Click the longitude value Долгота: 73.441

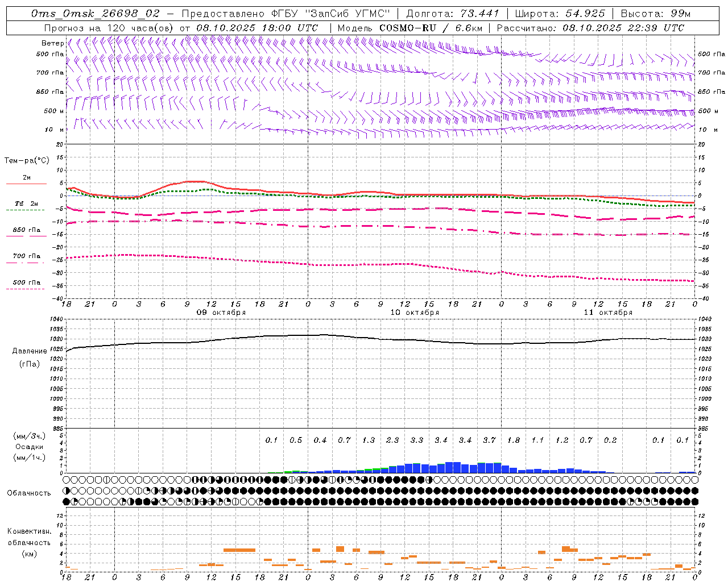pyautogui.click(x=453, y=14)
